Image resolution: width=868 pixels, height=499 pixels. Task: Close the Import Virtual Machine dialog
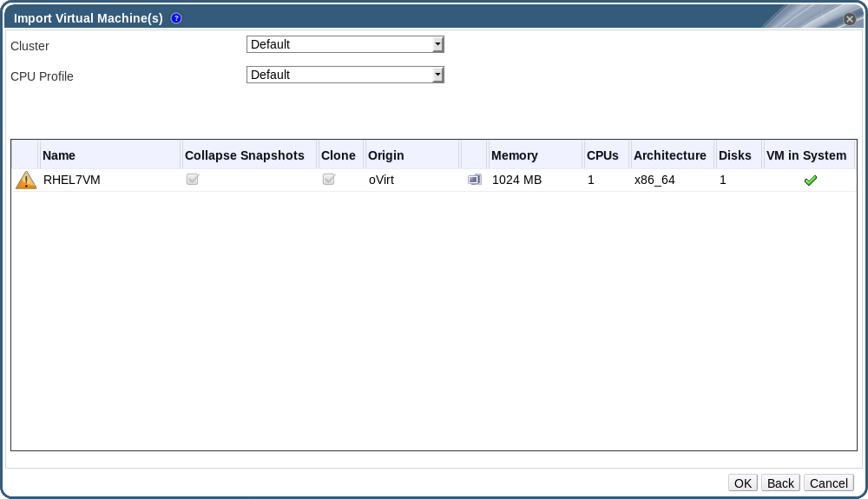(850, 18)
